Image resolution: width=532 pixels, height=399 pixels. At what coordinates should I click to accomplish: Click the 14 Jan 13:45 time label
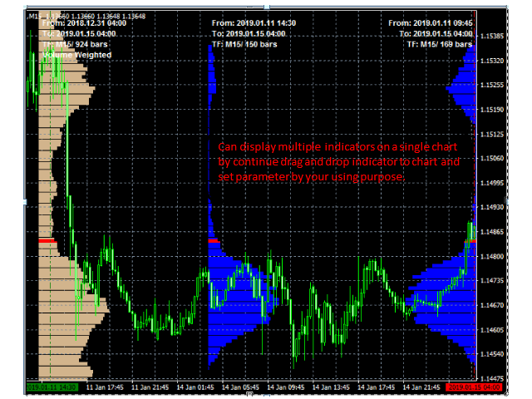[331, 387]
